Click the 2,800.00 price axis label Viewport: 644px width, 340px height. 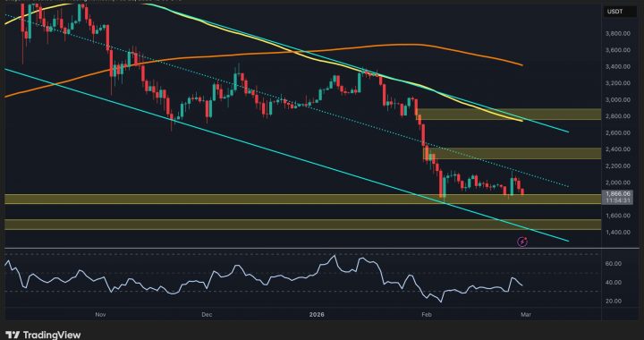tap(619, 116)
